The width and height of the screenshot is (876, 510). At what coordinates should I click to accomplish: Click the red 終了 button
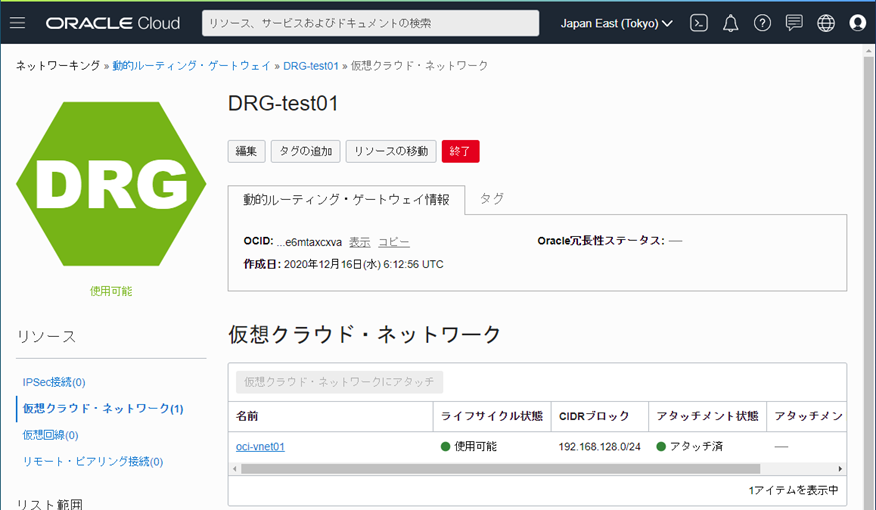click(460, 151)
